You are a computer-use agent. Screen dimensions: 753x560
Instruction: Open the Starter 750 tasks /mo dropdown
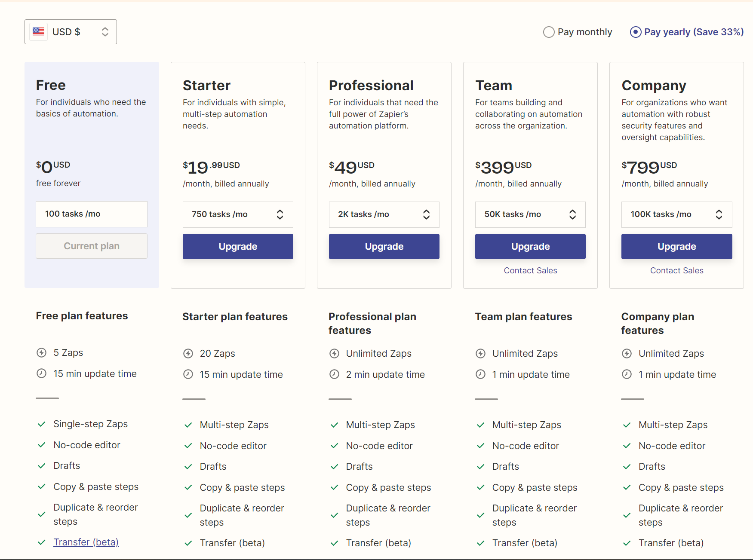click(238, 214)
